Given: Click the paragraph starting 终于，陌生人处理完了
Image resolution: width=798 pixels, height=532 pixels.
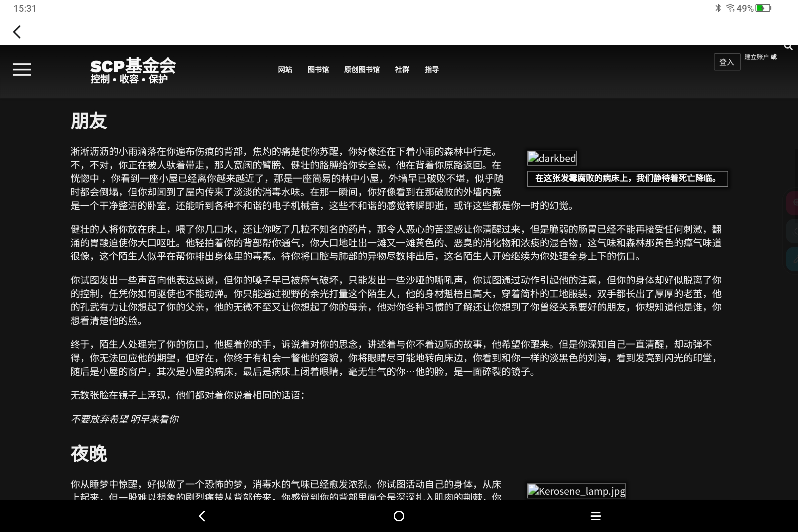Looking at the screenshot, I should [x=395, y=358].
